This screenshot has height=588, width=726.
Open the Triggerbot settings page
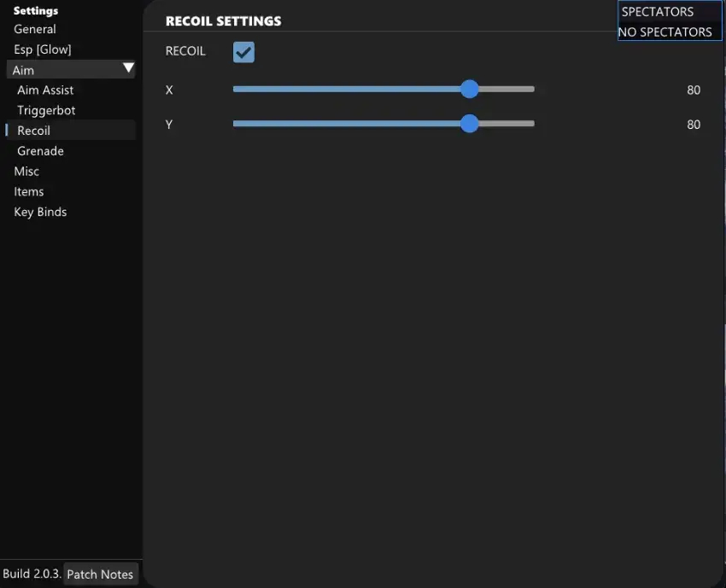tap(46, 110)
